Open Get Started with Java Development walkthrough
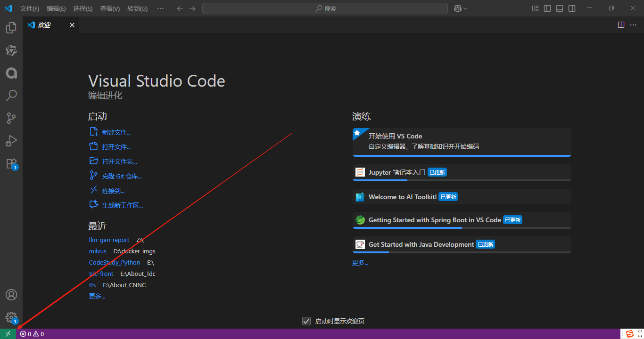Viewport: 644px width, 339px height. point(462,245)
